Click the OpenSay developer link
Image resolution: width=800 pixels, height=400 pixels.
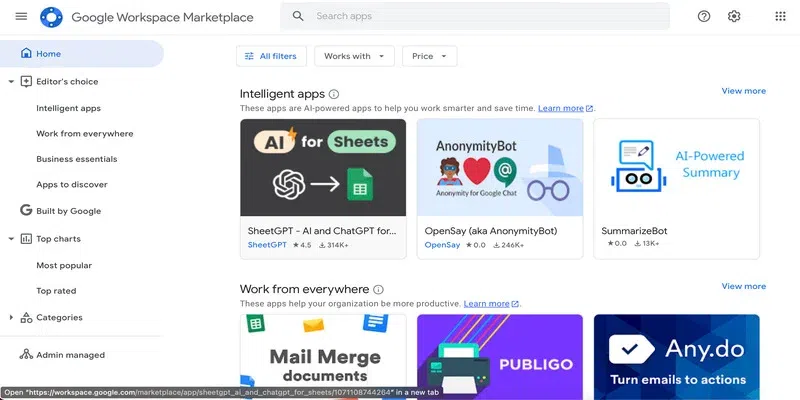point(442,245)
